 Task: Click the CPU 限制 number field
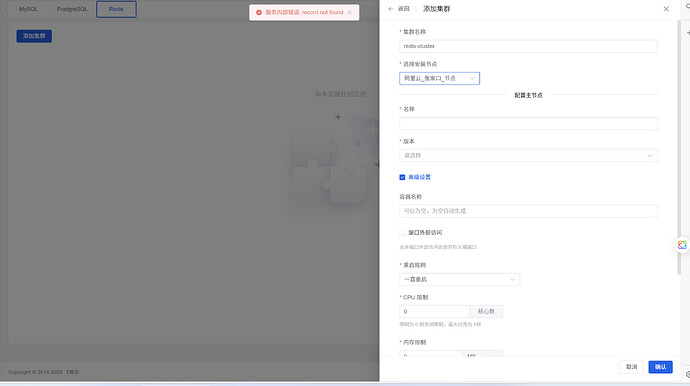(434, 312)
